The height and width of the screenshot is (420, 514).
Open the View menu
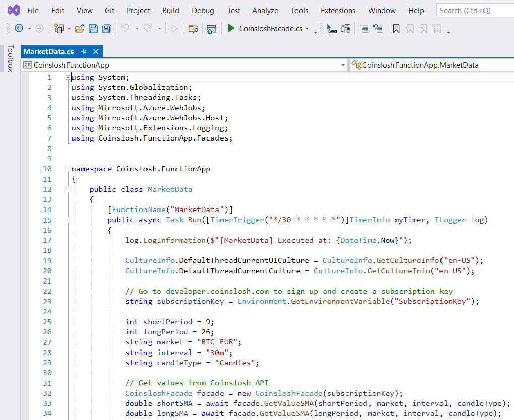(x=84, y=11)
